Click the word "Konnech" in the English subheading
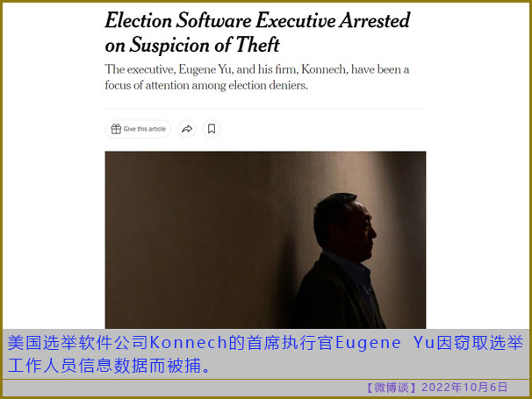532x399 pixels. (x=323, y=69)
